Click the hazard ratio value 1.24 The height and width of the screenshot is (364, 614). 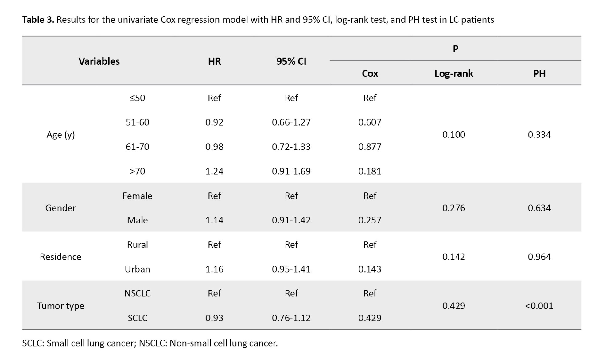click(214, 171)
